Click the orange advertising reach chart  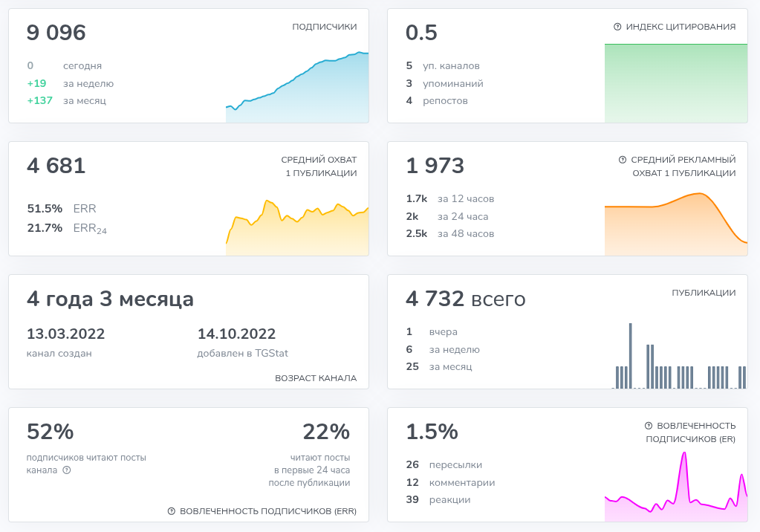pos(676,224)
